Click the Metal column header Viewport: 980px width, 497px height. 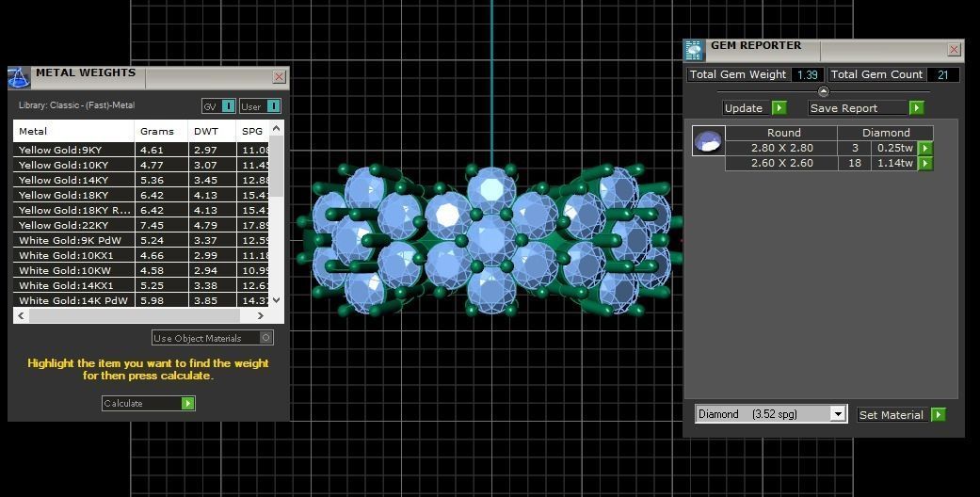click(x=73, y=131)
